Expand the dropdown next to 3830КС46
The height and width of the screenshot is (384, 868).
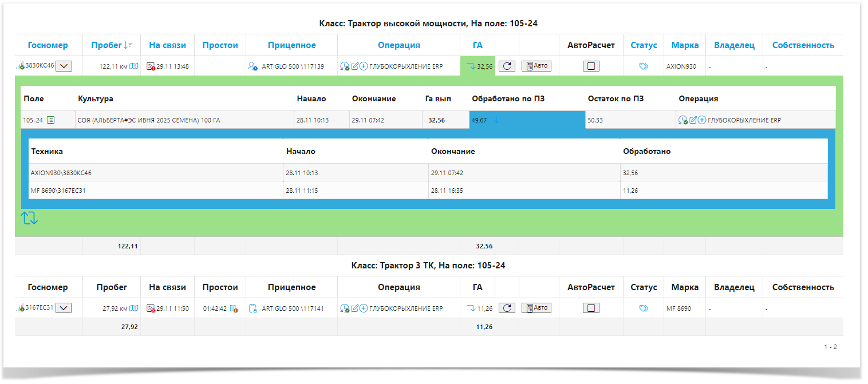pos(64,66)
